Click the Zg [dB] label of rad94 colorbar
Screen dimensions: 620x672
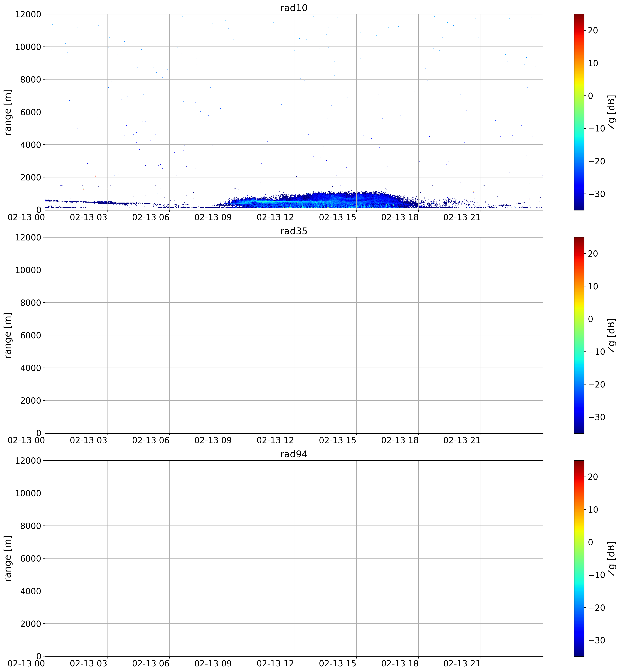tap(611, 558)
